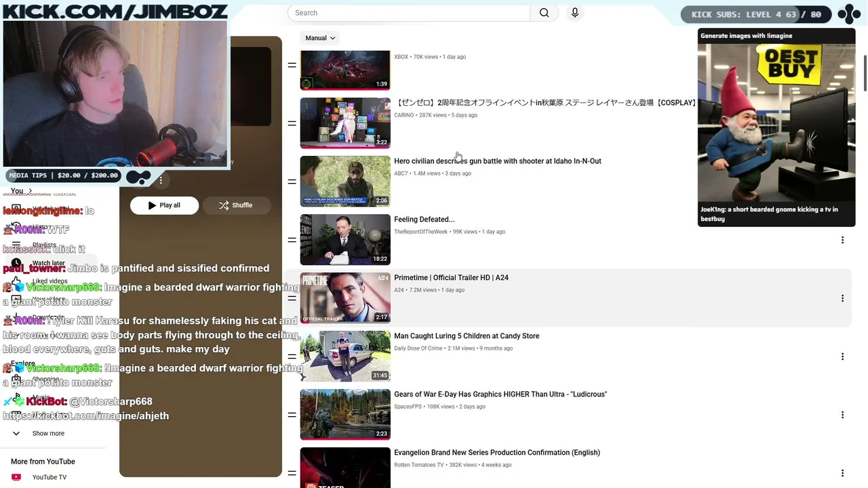Click the "18:22" duration badge
The height and width of the screenshot is (488, 868).
click(x=380, y=259)
